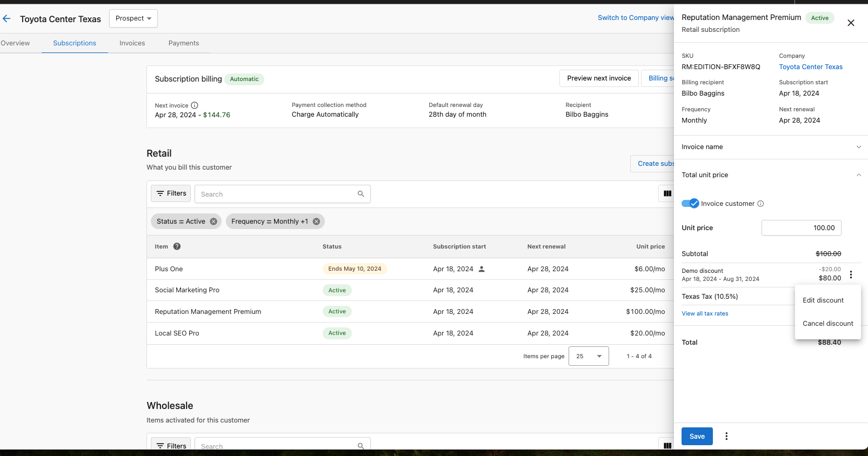The image size is (868, 456).
Task: Open Retail Filters button
Action: click(x=171, y=193)
